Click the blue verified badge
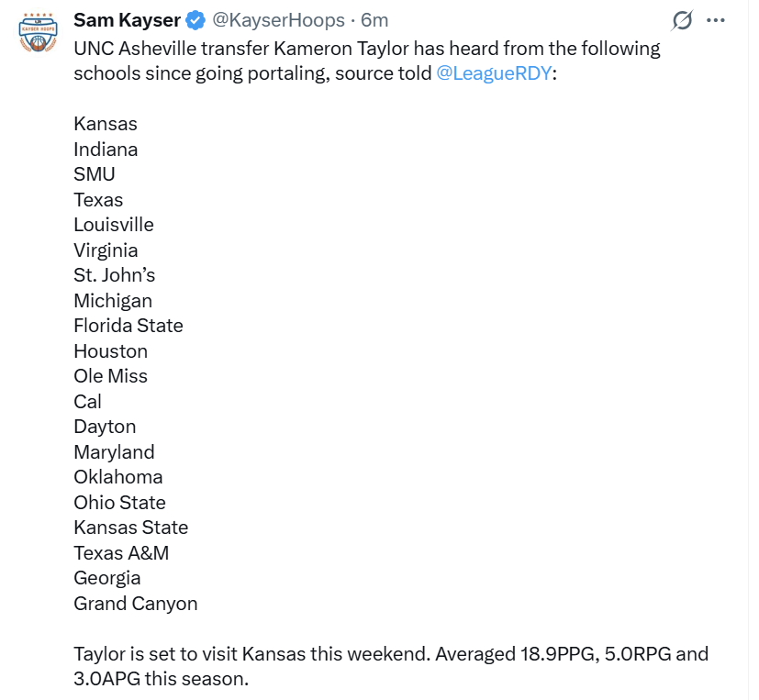 (x=196, y=20)
